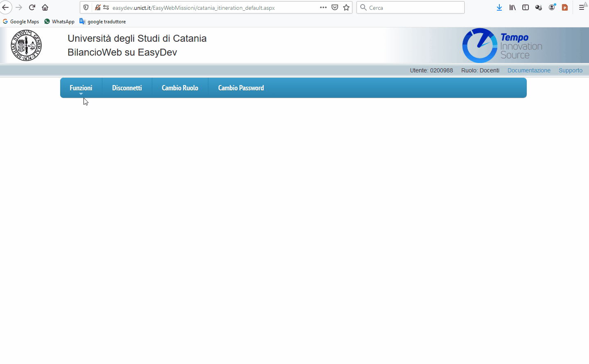Open Cambio Password in the navigation bar

241,88
